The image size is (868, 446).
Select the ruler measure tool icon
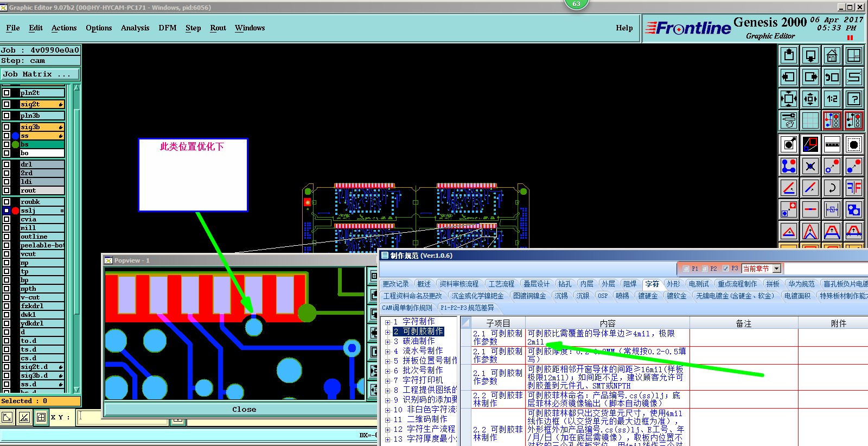[832, 144]
